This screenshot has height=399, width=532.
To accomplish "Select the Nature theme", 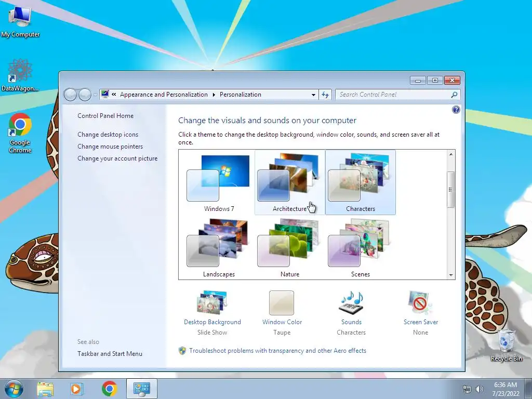I will 290,248.
